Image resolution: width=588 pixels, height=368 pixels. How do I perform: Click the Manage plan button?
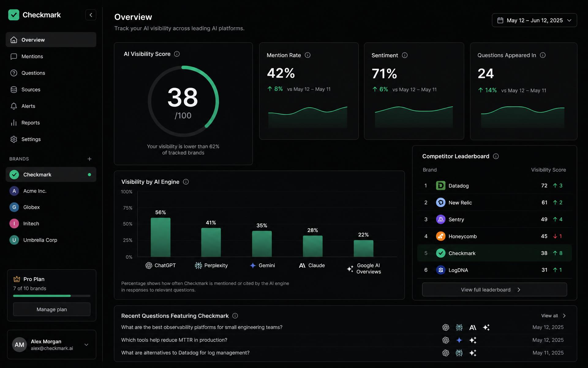[52, 309]
